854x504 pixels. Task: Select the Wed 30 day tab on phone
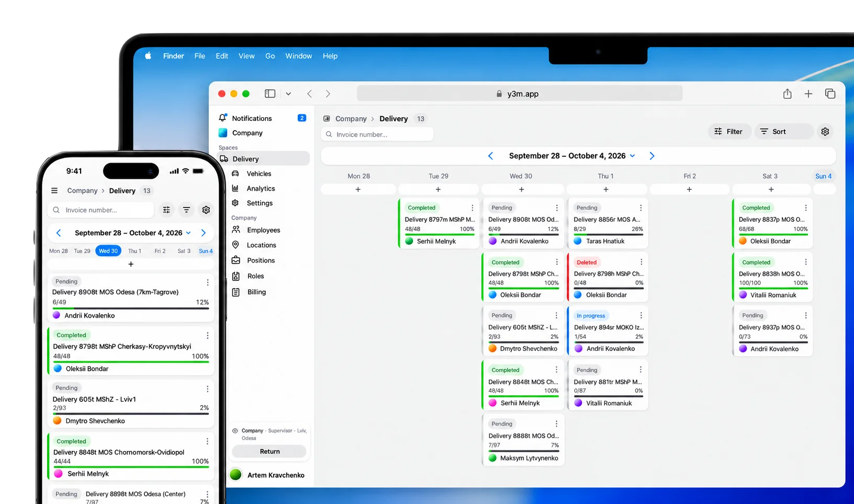tap(108, 251)
